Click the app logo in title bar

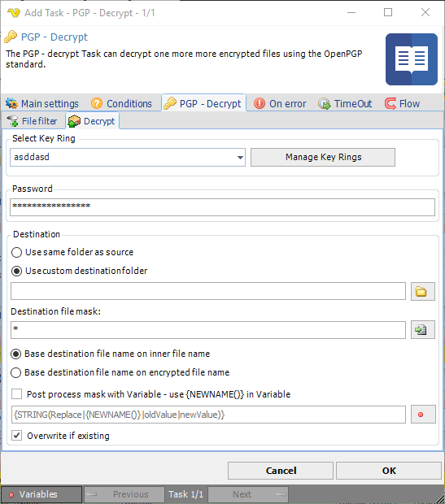pyautogui.click(x=14, y=13)
